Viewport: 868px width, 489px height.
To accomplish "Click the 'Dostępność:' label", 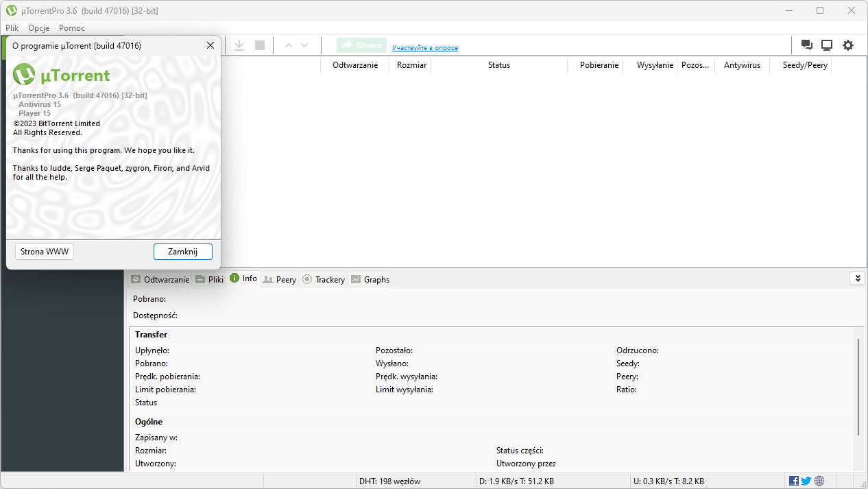I will [x=155, y=315].
